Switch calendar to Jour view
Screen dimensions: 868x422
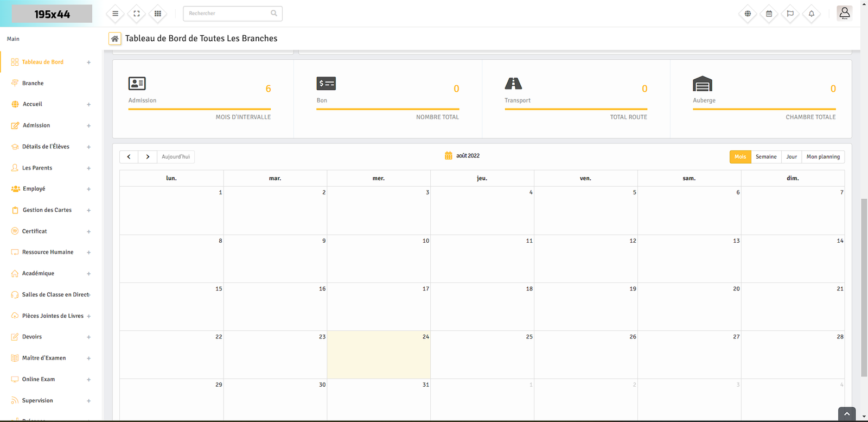(x=792, y=157)
